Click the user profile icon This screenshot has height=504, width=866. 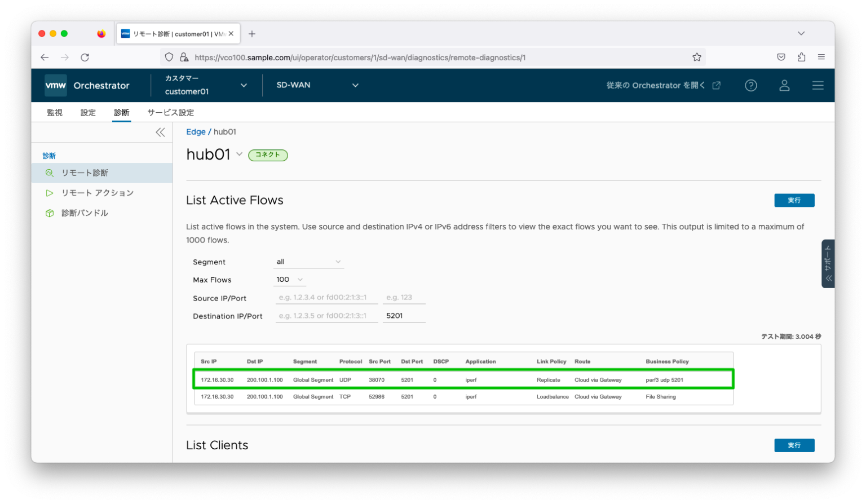pos(785,85)
